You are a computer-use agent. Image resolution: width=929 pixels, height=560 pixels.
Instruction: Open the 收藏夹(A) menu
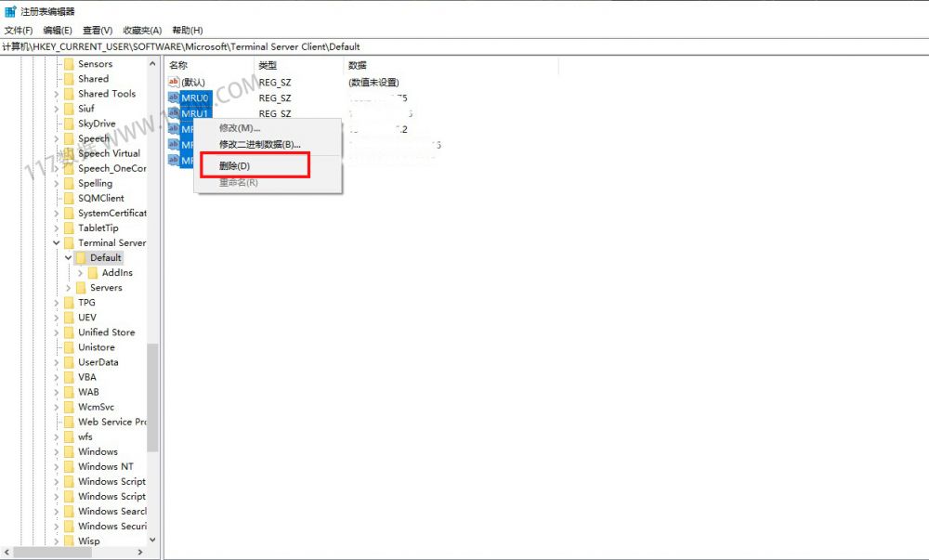(x=142, y=31)
